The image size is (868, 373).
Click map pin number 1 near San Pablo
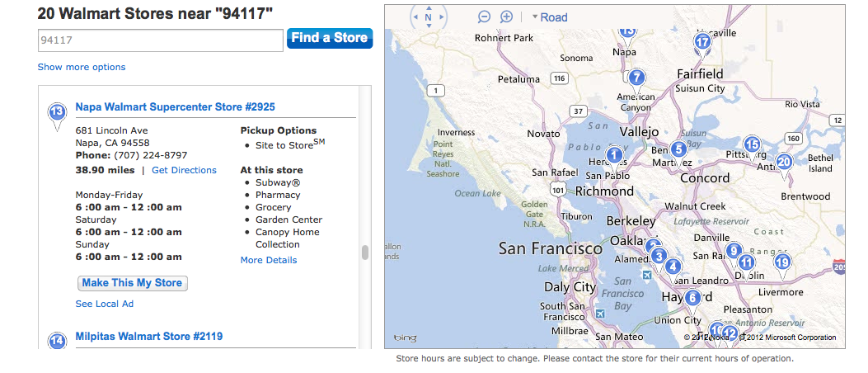[614, 158]
